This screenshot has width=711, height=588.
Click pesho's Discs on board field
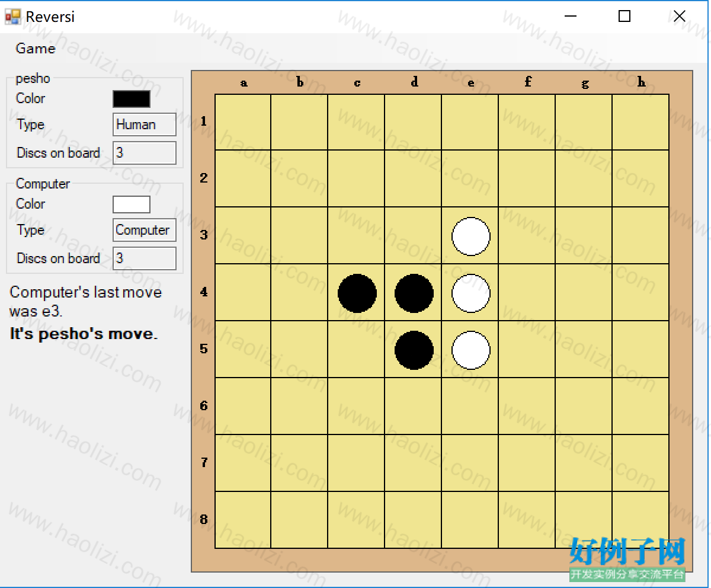pos(145,153)
